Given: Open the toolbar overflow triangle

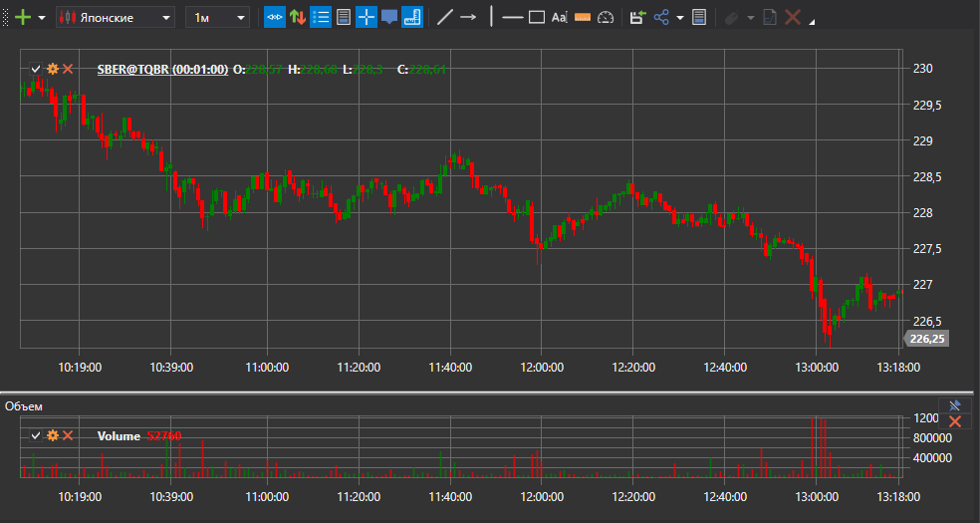Looking at the screenshot, I should [812, 23].
